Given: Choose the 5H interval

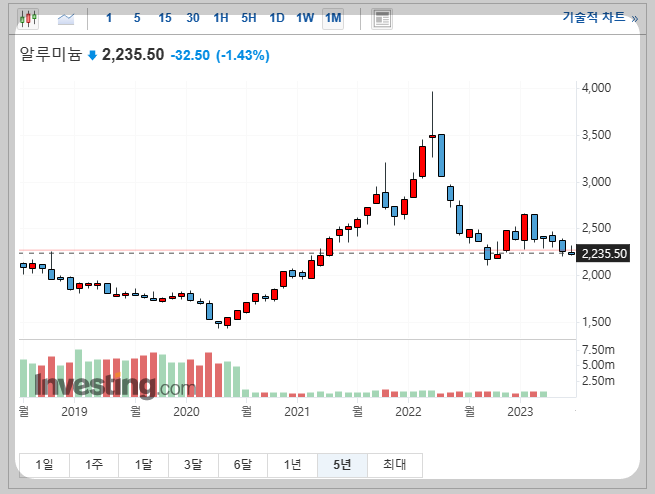Looking at the screenshot, I should (249, 18).
